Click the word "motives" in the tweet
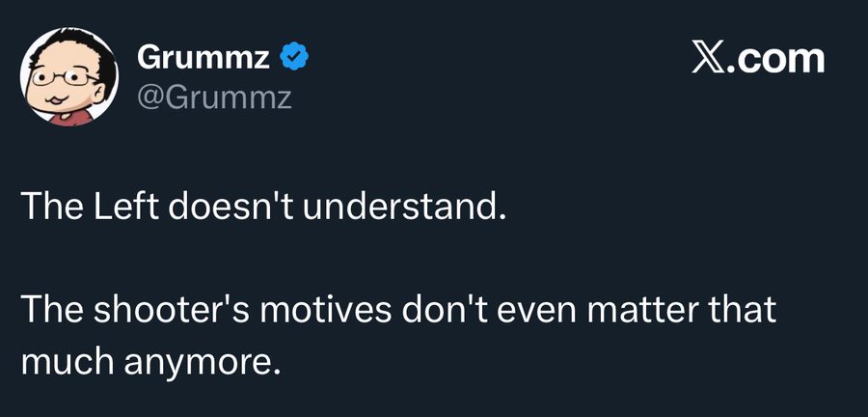Viewport: 868px width, 417px height. point(325,313)
